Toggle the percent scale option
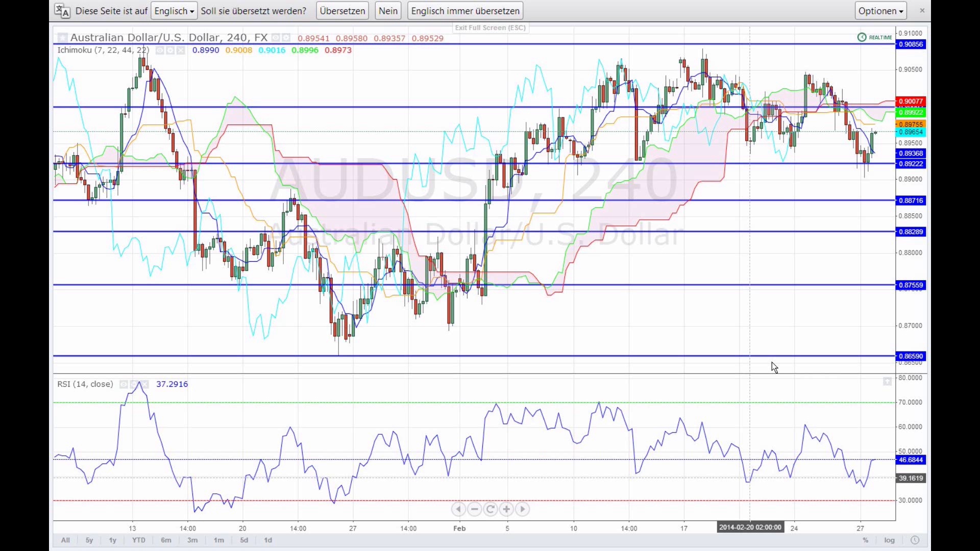 tap(866, 540)
